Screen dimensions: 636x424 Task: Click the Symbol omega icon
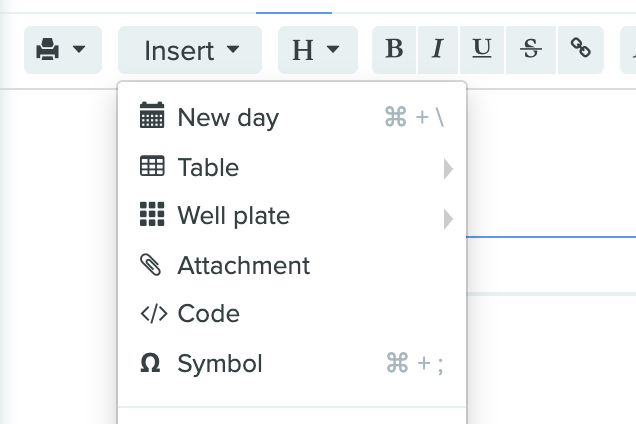pos(150,363)
